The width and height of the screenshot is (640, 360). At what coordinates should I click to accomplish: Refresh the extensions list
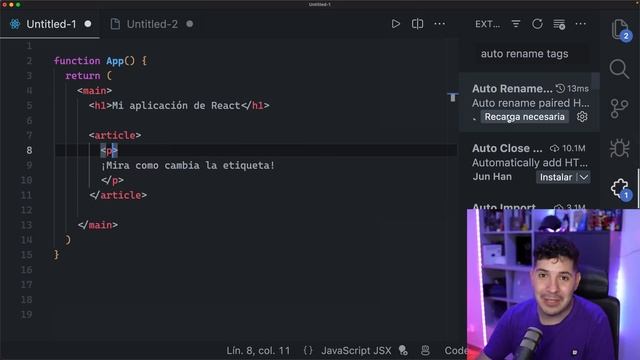pyautogui.click(x=538, y=24)
